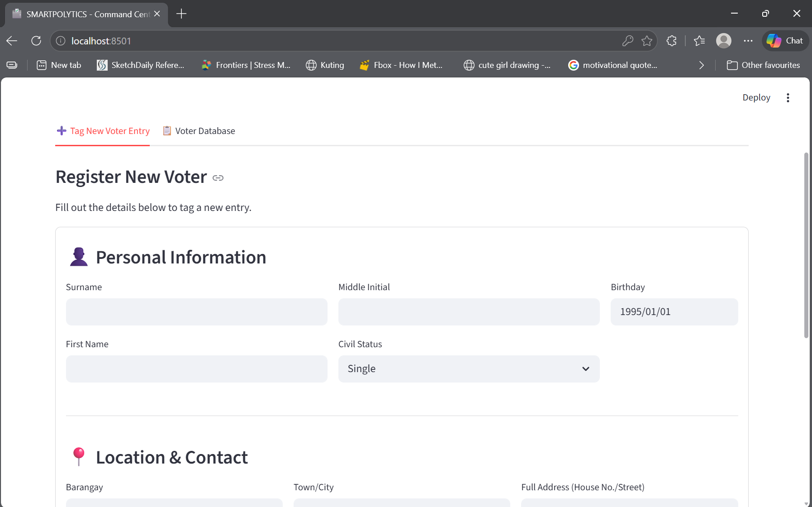
Task: Click the link anchor icon beside Register New Voter
Action: click(x=218, y=177)
